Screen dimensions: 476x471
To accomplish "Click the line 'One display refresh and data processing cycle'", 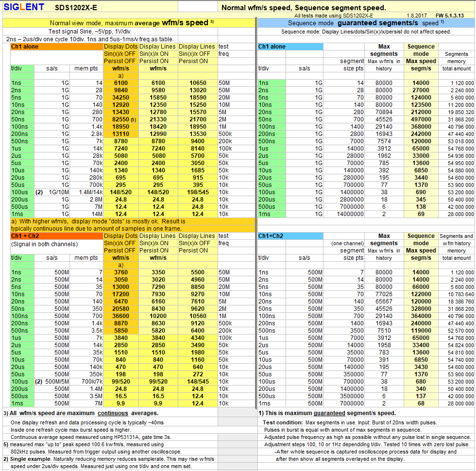I will [x=87, y=422].
